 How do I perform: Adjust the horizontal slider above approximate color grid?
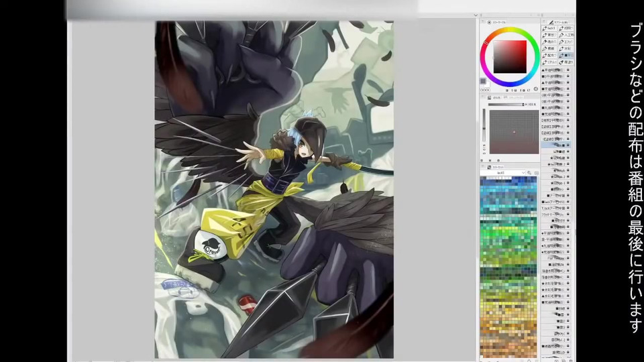click(x=506, y=105)
